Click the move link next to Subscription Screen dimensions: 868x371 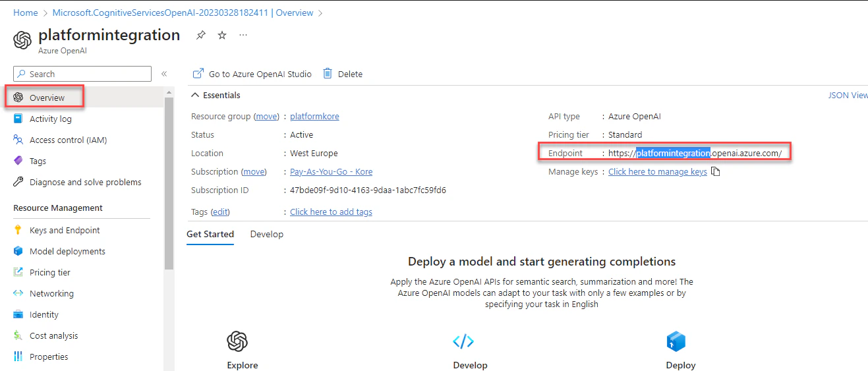coord(254,171)
